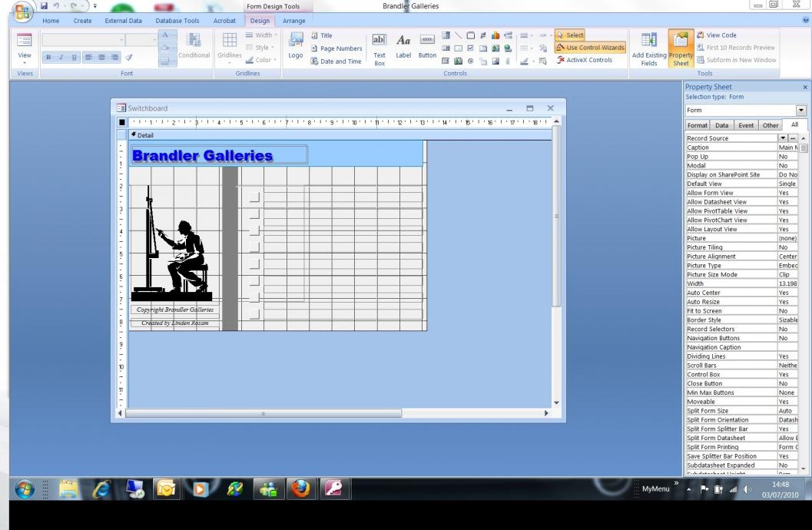Select the Combo Box control tool
This screenshot has width=812, height=530.
(446, 35)
